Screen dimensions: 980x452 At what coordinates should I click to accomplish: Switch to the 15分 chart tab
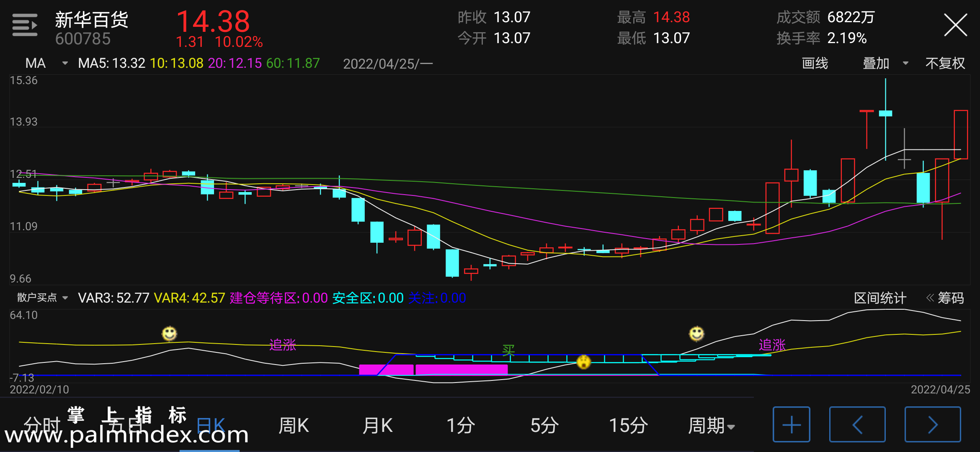628,426
